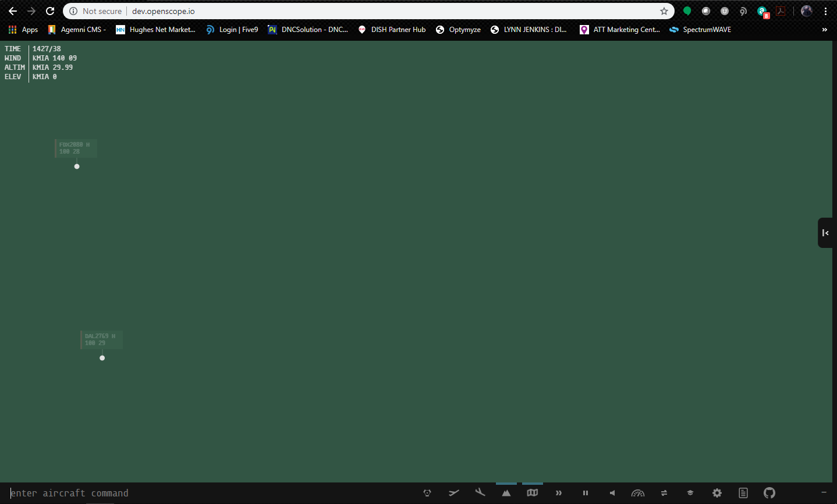Select the departing aircraft plane icon
Viewport: 837px width, 504px height.
[453, 493]
